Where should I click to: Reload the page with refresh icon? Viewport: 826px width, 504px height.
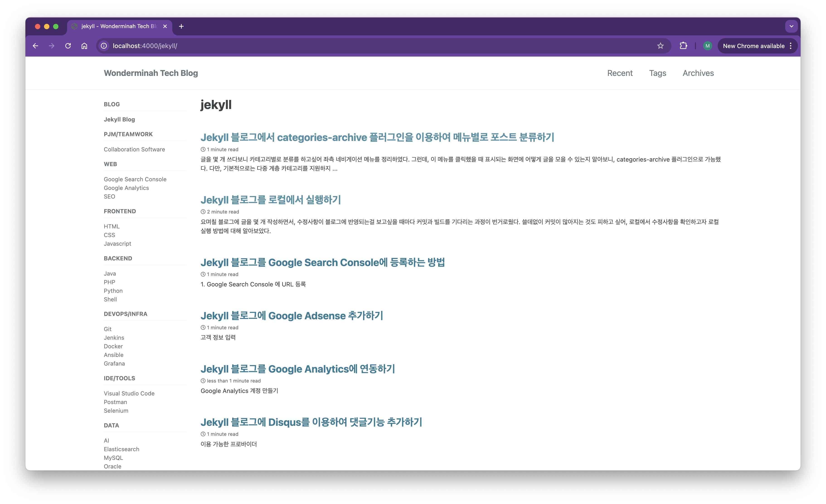pyautogui.click(x=68, y=46)
